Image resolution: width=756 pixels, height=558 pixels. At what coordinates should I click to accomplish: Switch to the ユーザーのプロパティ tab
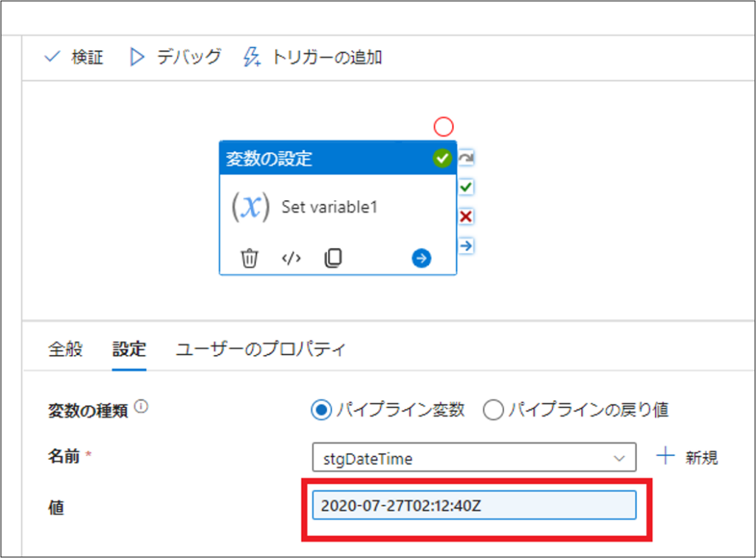[x=261, y=349]
